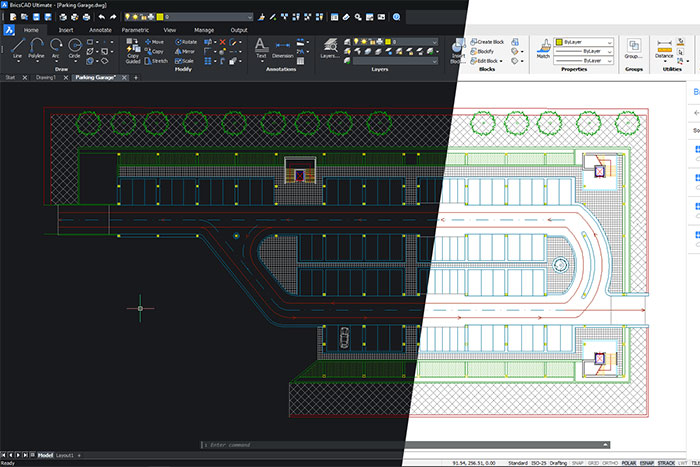The image size is (700, 467).
Task: Activate the Scale command
Action: point(184,61)
